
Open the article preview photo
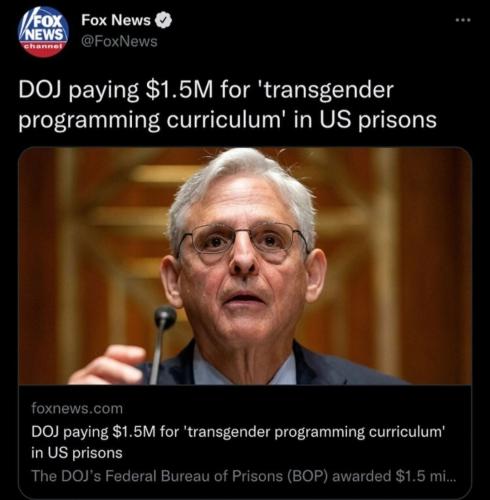point(245,266)
